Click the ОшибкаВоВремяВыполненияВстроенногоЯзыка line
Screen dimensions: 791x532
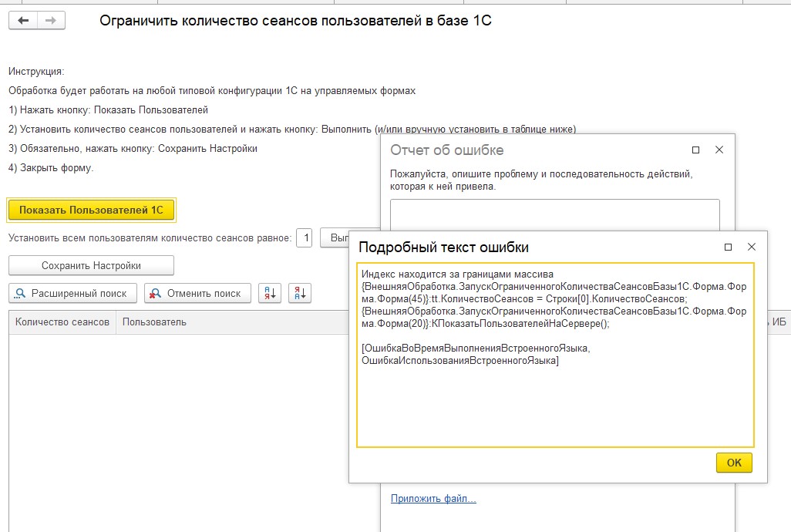pos(476,348)
